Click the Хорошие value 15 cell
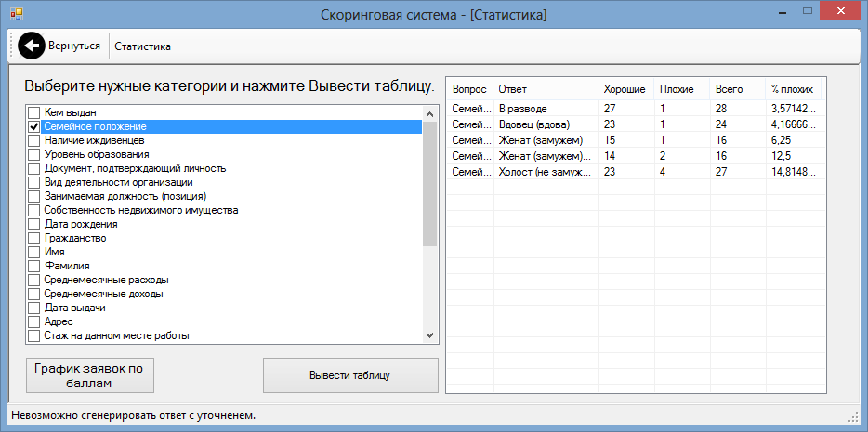This screenshot has height=432, width=868. [x=626, y=140]
